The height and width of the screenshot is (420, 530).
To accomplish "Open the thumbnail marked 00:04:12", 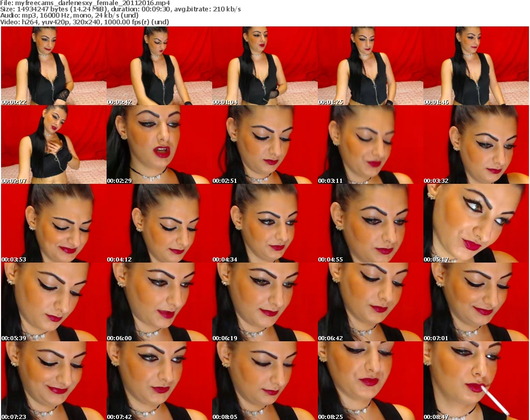I will (159, 224).
